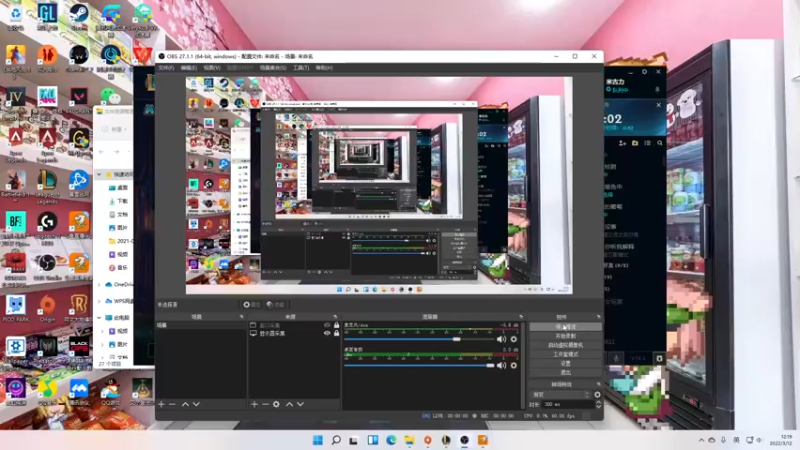This screenshot has height=450, width=800.
Task: Toggle visibility of display capture source
Action: pyautogui.click(x=327, y=333)
